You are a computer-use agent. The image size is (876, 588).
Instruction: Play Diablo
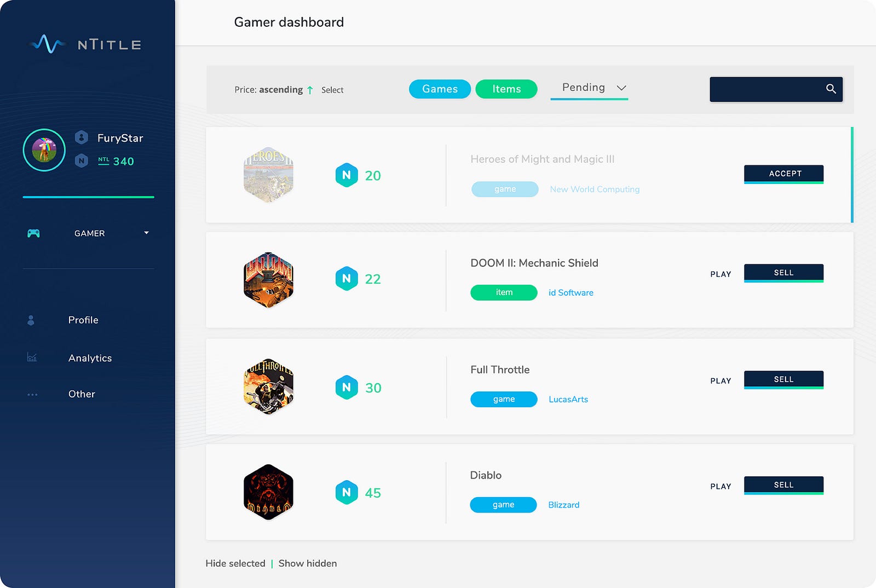(721, 487)
